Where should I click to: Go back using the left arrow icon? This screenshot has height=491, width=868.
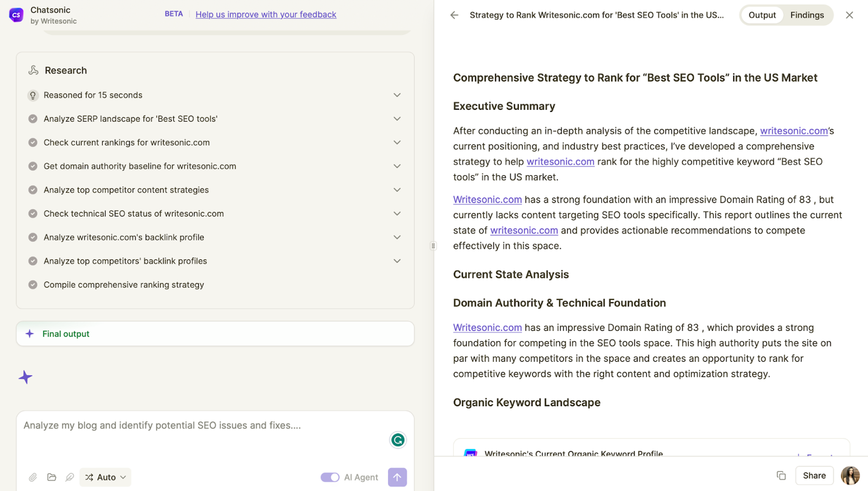click(454, 15)
